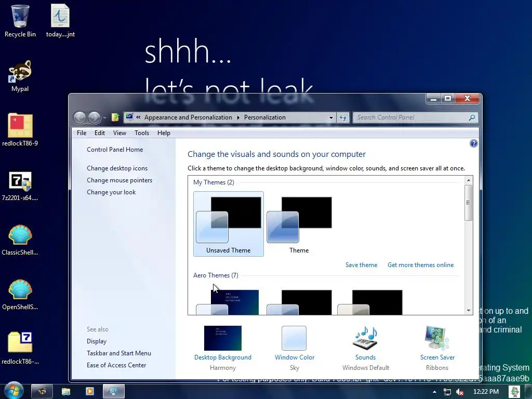Select the redlockT86 folder icon at bottom
The image size is (532, 399).
point(20,348)
